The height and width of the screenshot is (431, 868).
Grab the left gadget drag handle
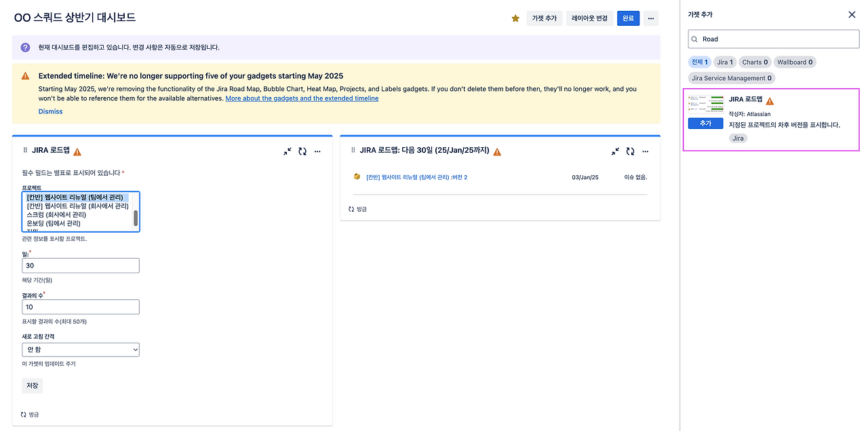pyautogui.click(x=25, y=151)
